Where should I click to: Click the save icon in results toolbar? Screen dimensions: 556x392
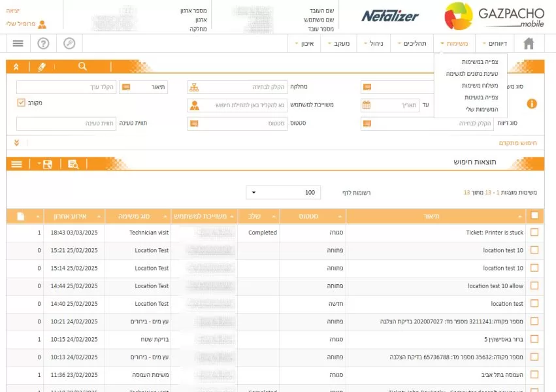coord(47,165)
